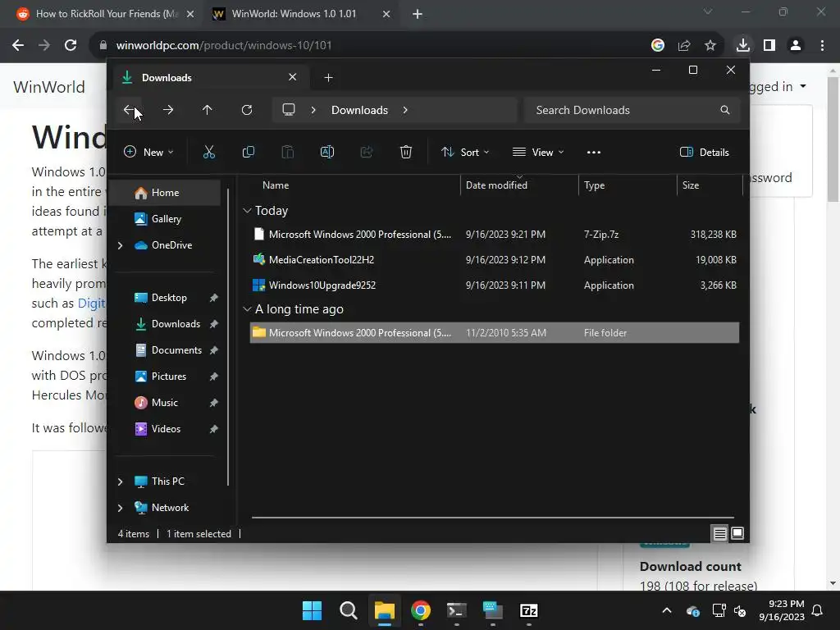Collapse the A long time ago group

(247, 309)
